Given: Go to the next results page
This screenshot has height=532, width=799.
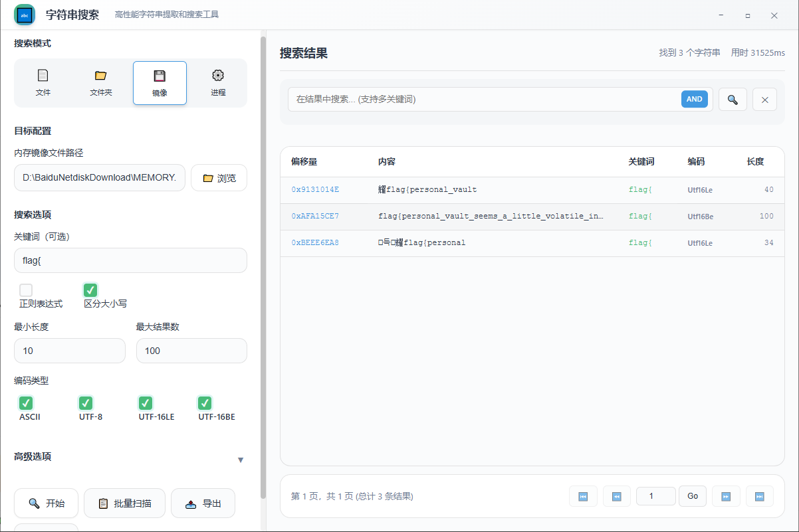Looking at the screenshot, I should tap(726, 496).
